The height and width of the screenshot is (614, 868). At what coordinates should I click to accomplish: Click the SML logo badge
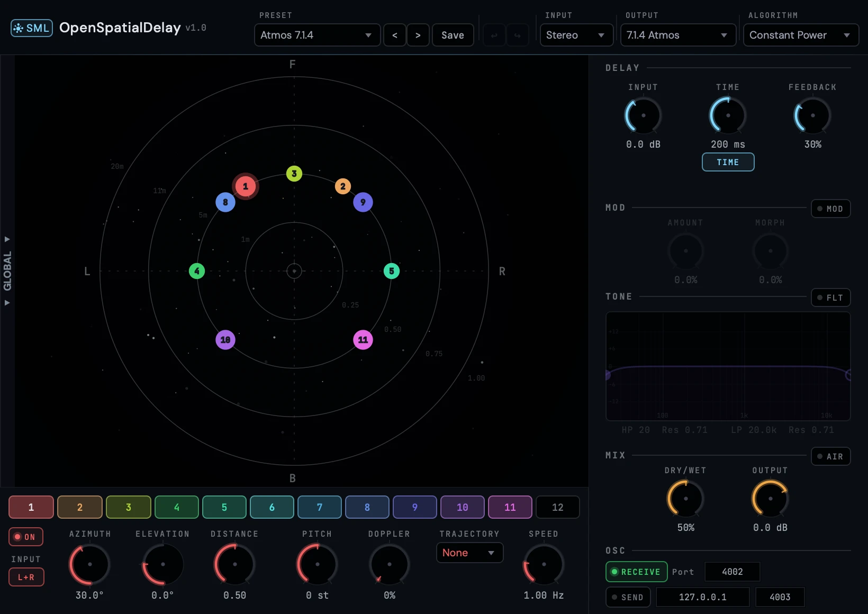[32, 28]
